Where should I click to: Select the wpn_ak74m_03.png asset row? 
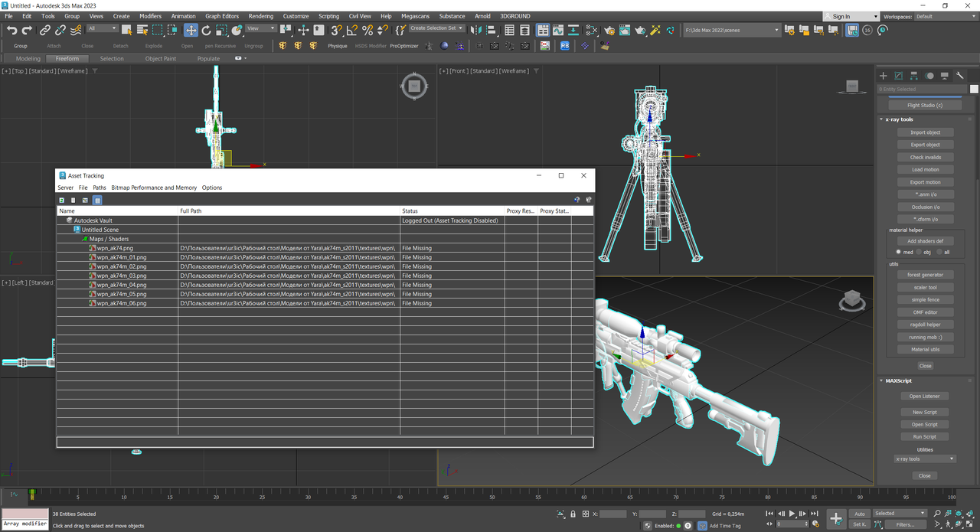(325, 276)
